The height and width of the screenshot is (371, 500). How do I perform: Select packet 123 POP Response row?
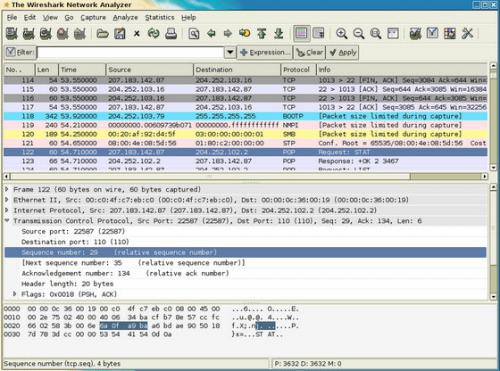coord(246,161)
